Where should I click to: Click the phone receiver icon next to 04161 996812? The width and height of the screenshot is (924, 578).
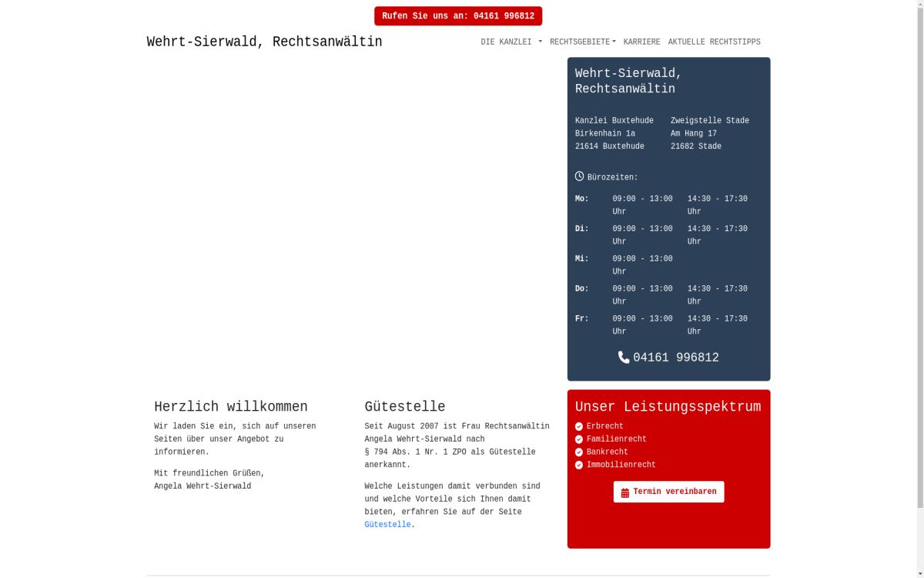click(x=623, y=358)
